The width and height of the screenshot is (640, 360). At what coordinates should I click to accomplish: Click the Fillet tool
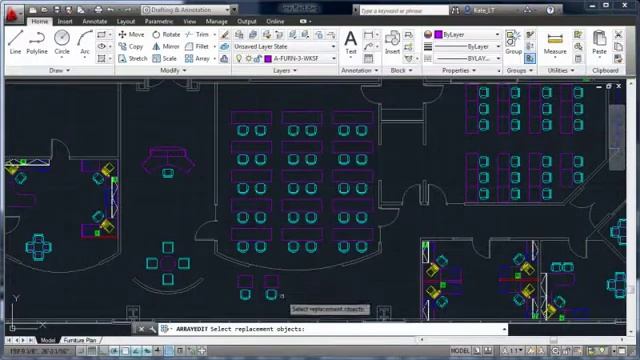tap(197, 47)
